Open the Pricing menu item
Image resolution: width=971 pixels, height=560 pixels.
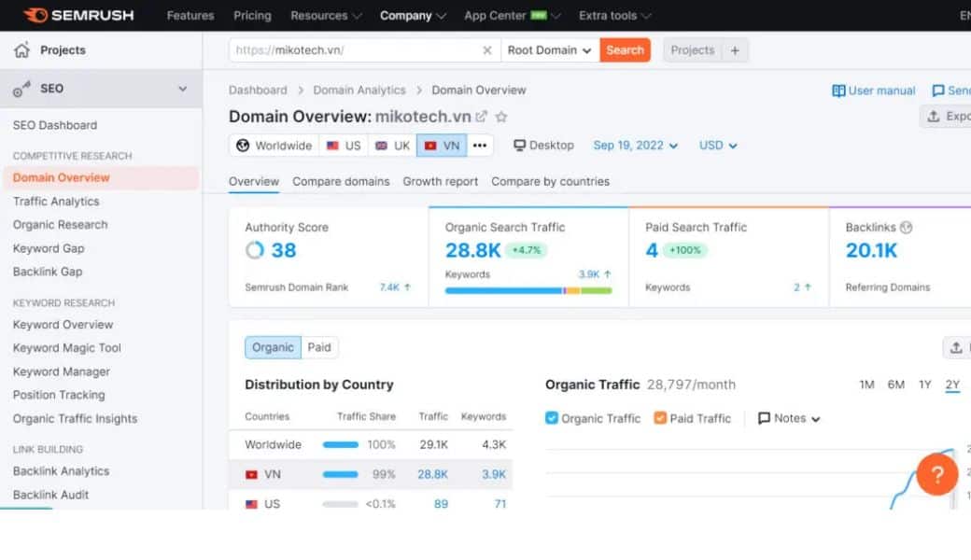252,16
